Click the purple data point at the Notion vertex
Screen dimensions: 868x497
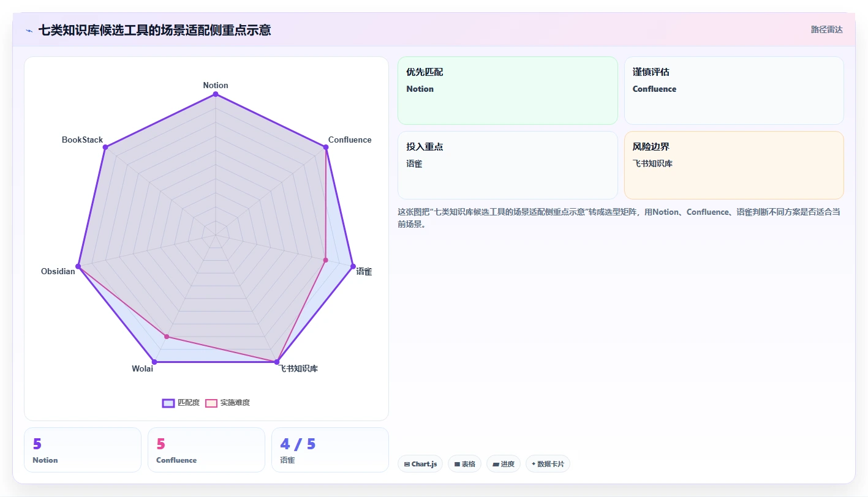coord(216,94)
